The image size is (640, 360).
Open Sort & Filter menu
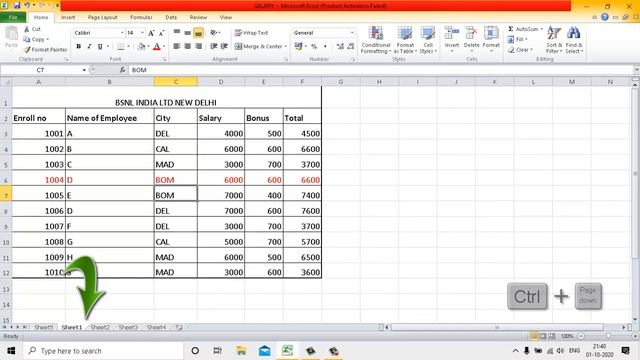click(554, 40)
